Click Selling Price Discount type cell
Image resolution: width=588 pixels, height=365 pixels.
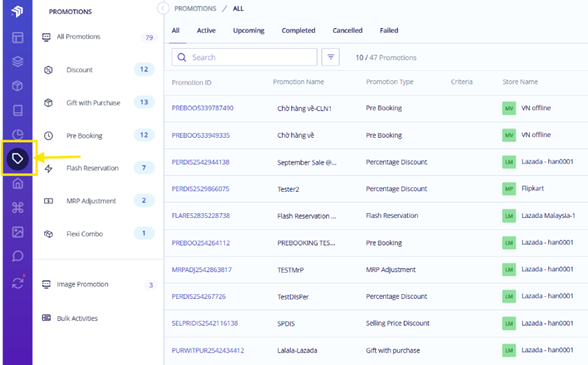[398, 323]
